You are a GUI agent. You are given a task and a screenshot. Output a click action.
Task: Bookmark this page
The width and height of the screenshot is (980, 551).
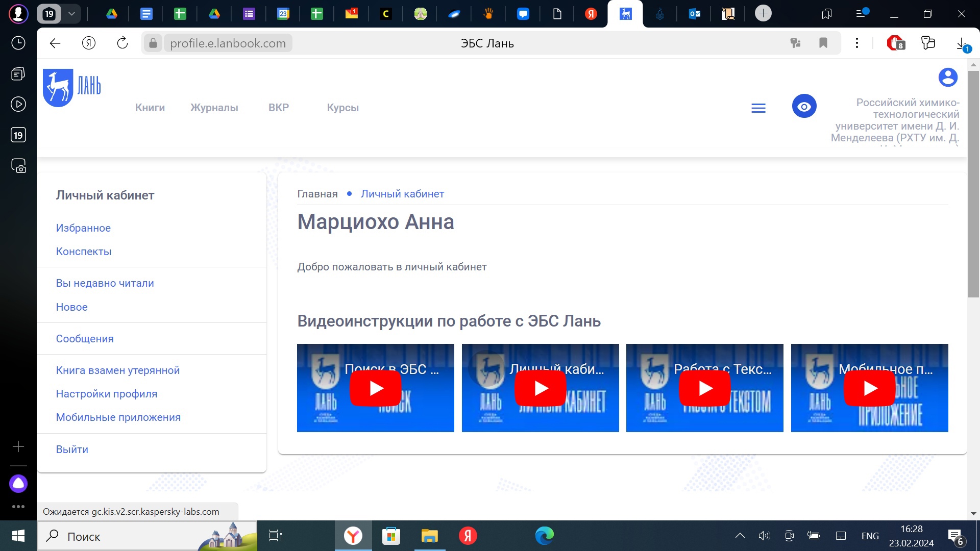click(823, 43)
